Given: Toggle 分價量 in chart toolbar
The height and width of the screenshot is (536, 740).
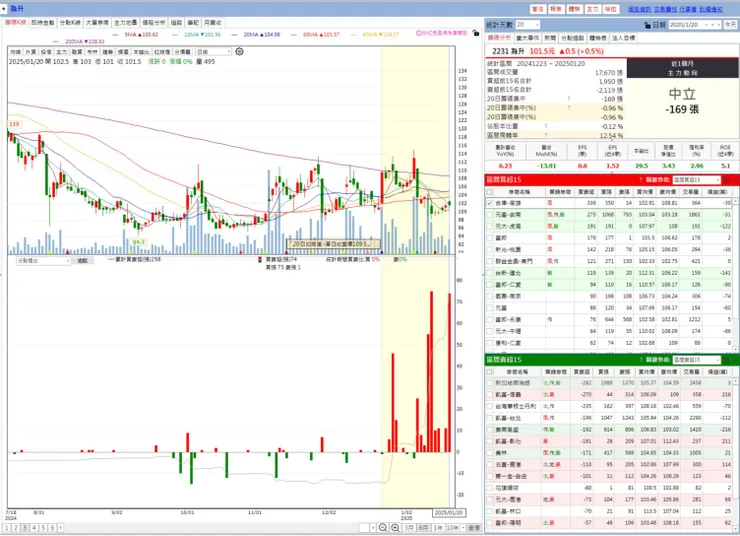Looking at the screenshot, I should click(182, 51).
